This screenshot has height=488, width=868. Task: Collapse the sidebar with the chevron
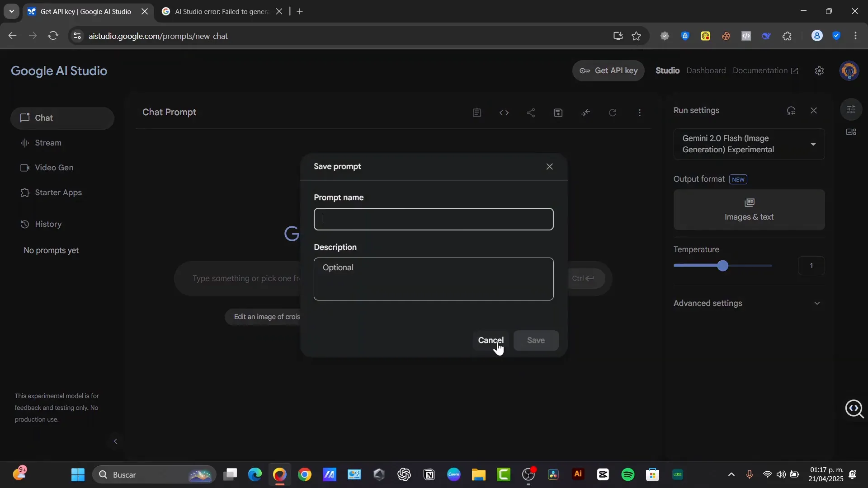click(x=115, y=441)
